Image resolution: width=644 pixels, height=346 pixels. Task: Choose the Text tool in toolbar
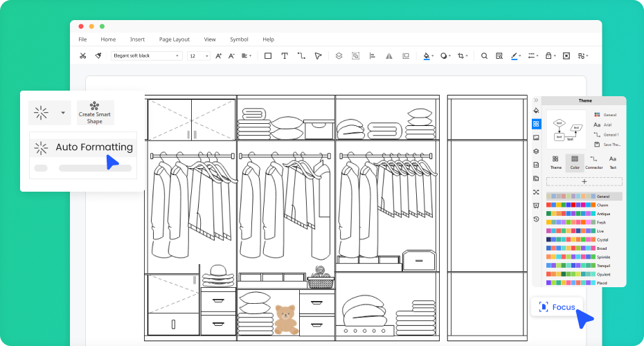[285, 56]
